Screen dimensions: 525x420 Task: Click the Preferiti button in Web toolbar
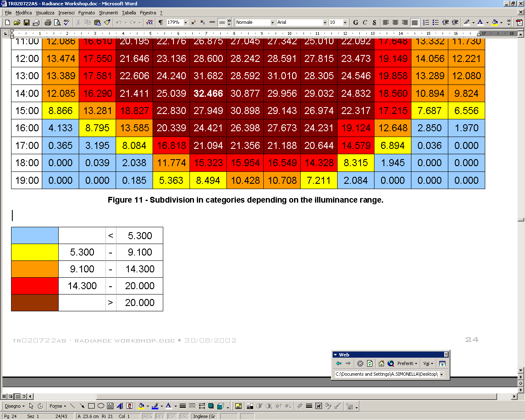407,363
